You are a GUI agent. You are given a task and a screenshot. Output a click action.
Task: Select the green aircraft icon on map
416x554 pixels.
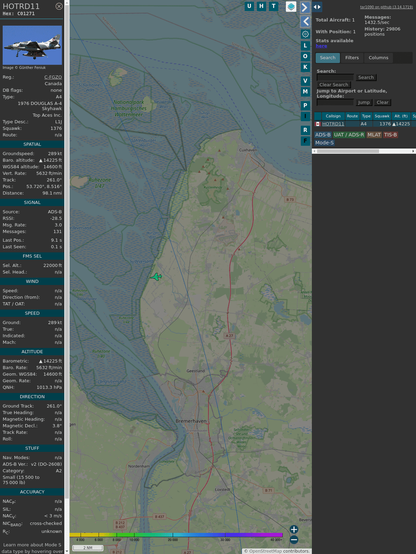(156, 277)
